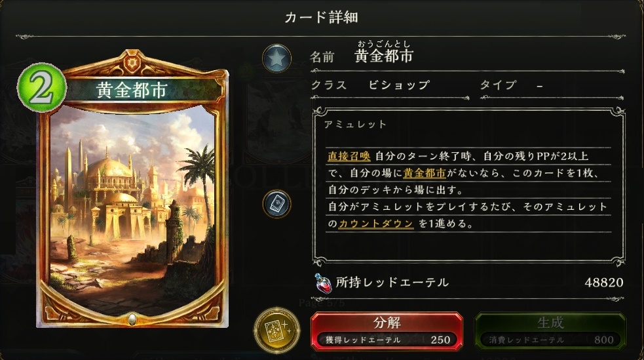Click the 生成 create button
Image resolution: width=644 pixels, height=360 pixels.
(x=550, y=332)
